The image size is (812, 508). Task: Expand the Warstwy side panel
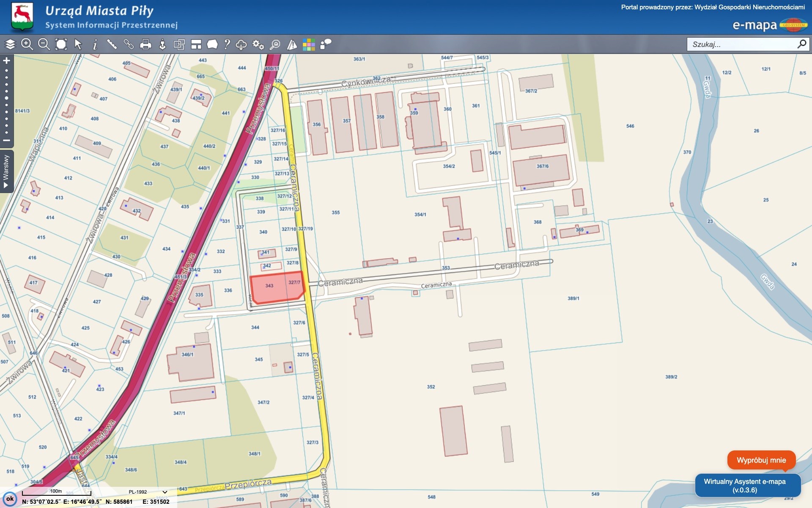[x=6, y=171]
